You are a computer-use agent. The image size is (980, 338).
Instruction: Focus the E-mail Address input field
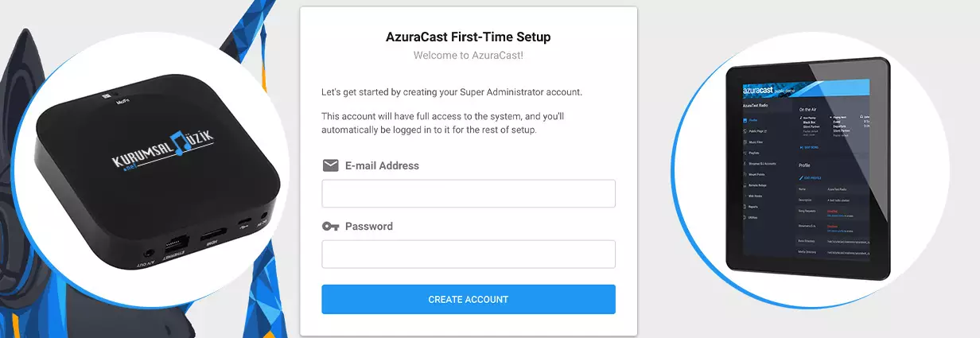pyautogui.click(x=468, y=193)
